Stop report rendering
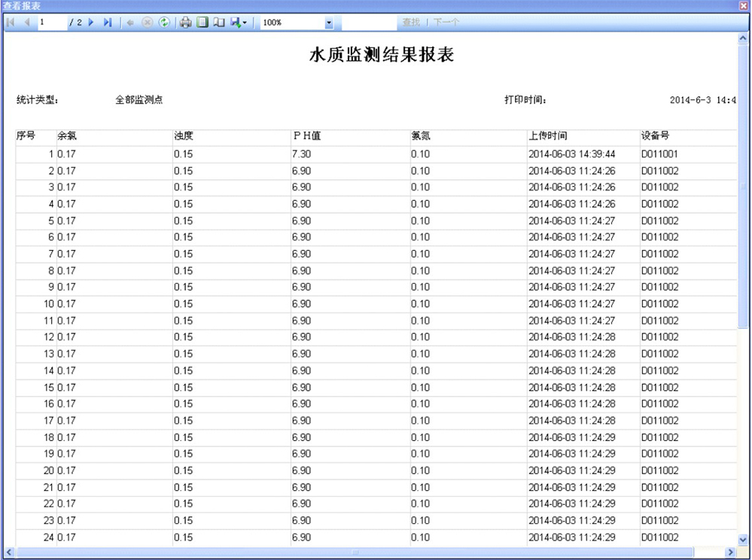 (x=148, y=23)
